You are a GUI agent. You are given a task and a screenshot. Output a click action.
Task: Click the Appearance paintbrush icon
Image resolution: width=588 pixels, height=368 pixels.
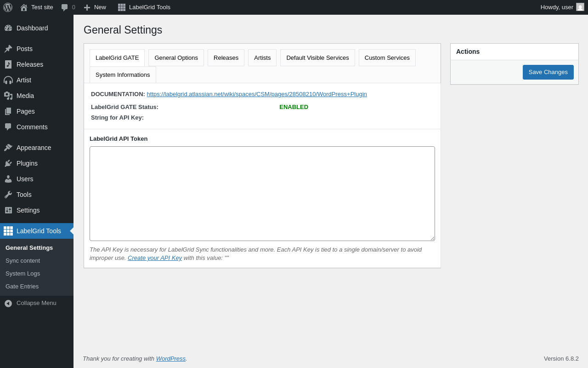(x=8, y=148)
